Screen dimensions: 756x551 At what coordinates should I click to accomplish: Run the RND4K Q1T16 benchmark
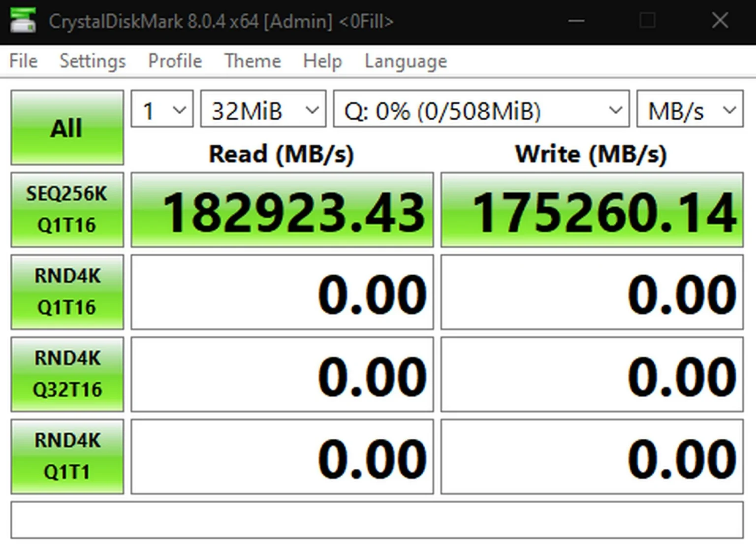point(67,292)
